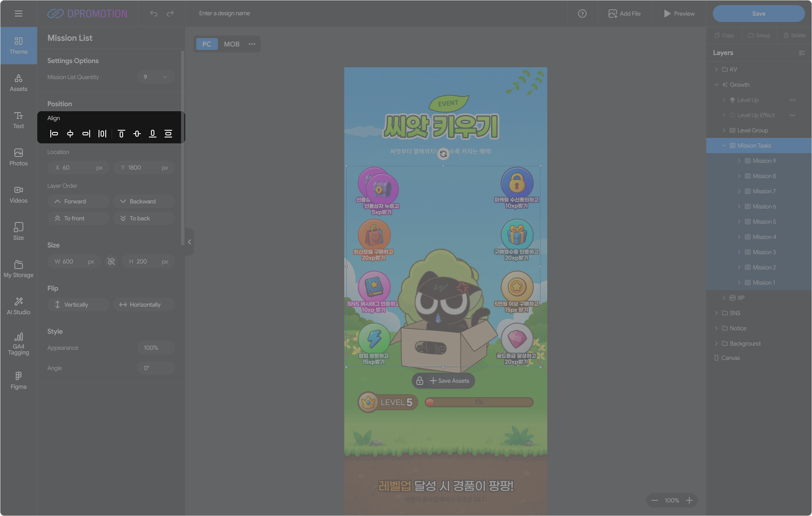
Task: Bring layer Forward one step
Action: coord(79,201)
